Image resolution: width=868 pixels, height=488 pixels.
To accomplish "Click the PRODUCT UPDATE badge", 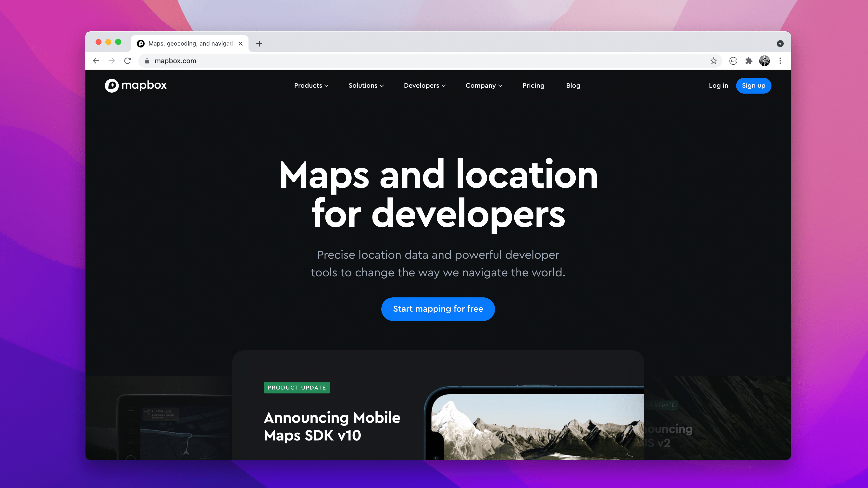I will point(297,388).
